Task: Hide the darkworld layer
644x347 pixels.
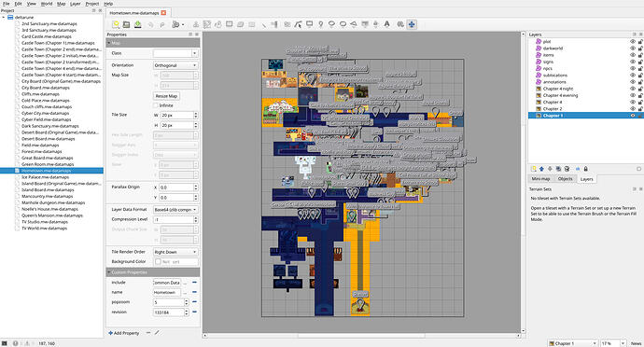Action: click(x=633, y=49)
